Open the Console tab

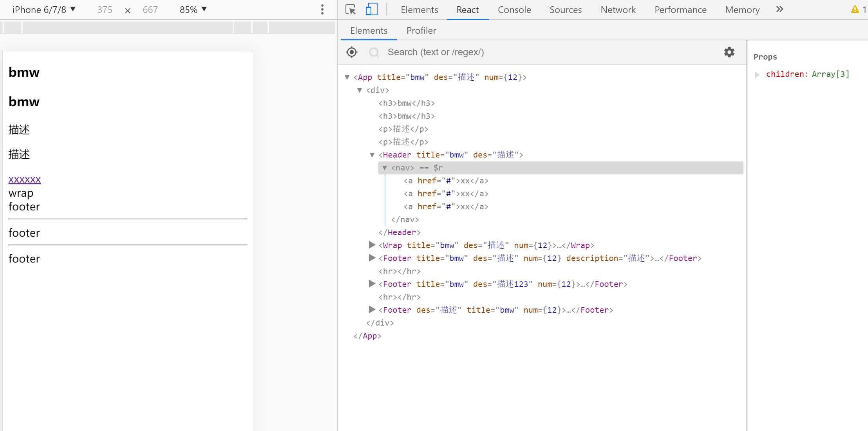coord(514,10)
